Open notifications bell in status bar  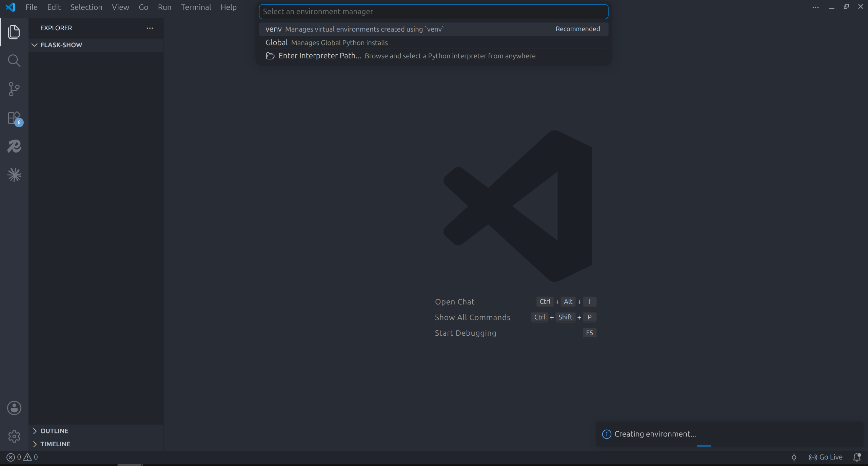pyautogui.click(x=857, y=457)
